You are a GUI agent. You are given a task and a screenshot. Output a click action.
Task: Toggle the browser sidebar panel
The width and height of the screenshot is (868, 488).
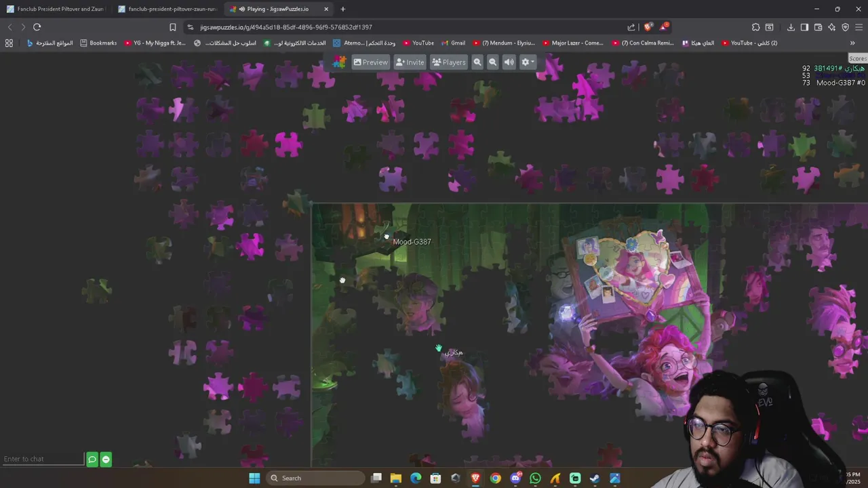804,27
